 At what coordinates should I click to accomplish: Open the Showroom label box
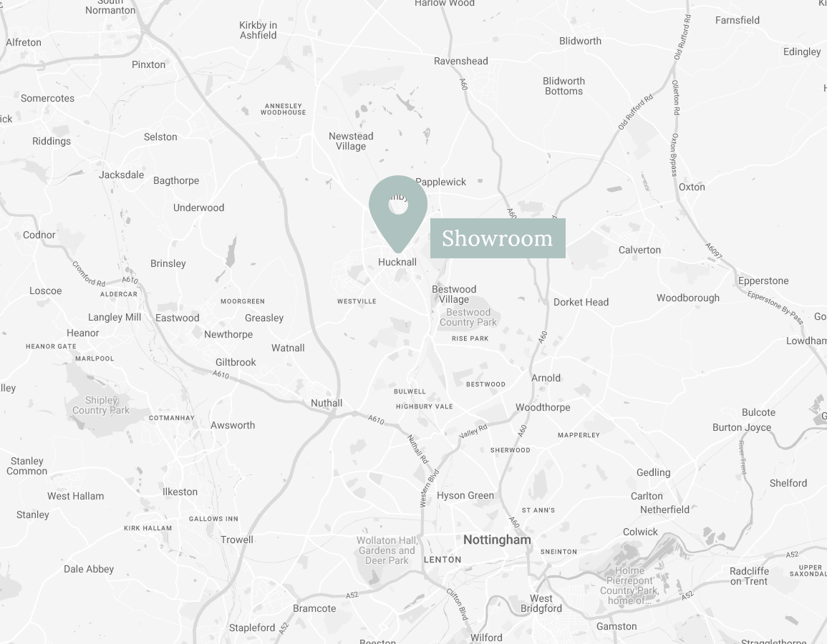[498, 238]
